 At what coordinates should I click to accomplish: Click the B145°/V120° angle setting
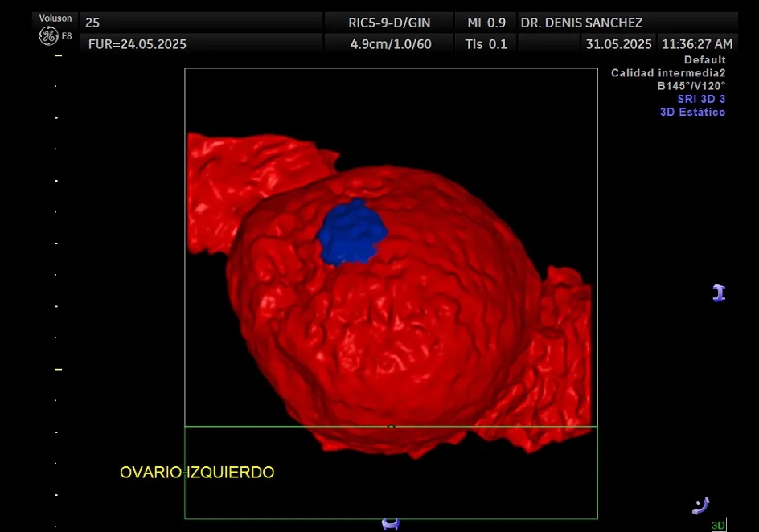(692, 86)
